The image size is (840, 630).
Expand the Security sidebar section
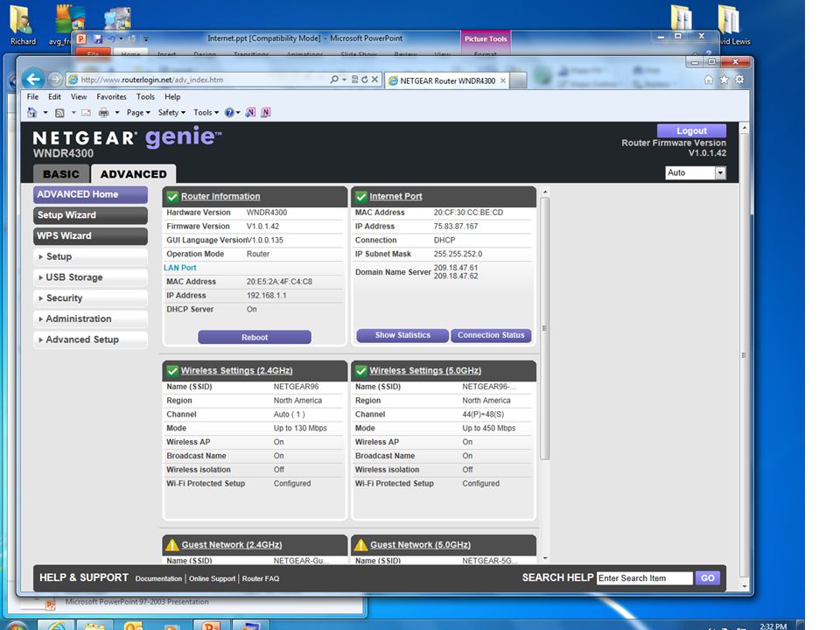coord(90,297)
